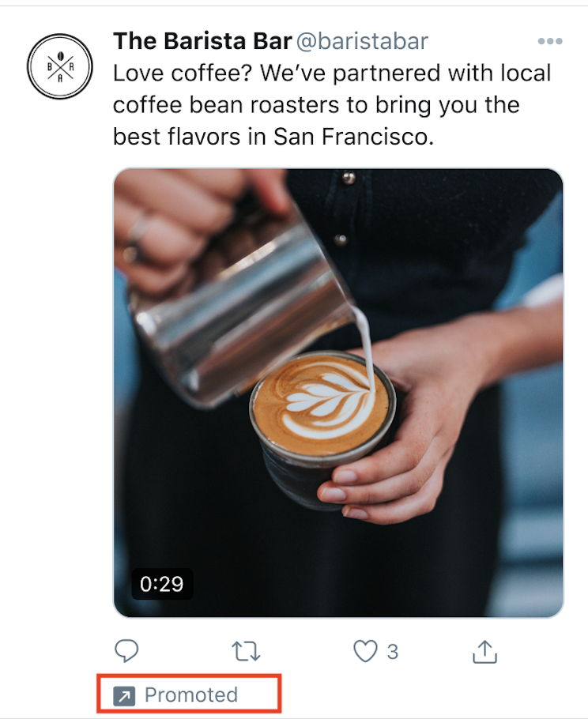The height and width of the screenshot is (719, 588).
Task: Click the 0:29 video duration badge
Action: pyautogui.click(x=162, y=584)
